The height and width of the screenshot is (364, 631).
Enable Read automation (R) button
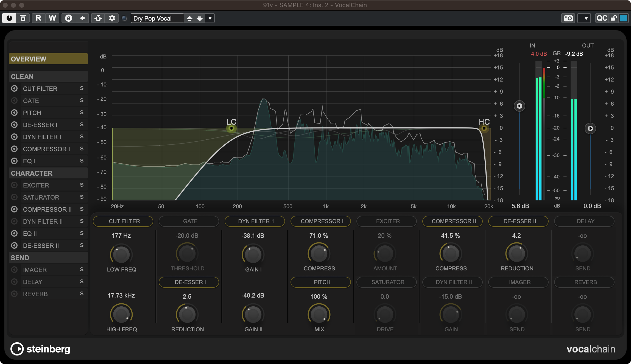[x=38, y=18]
